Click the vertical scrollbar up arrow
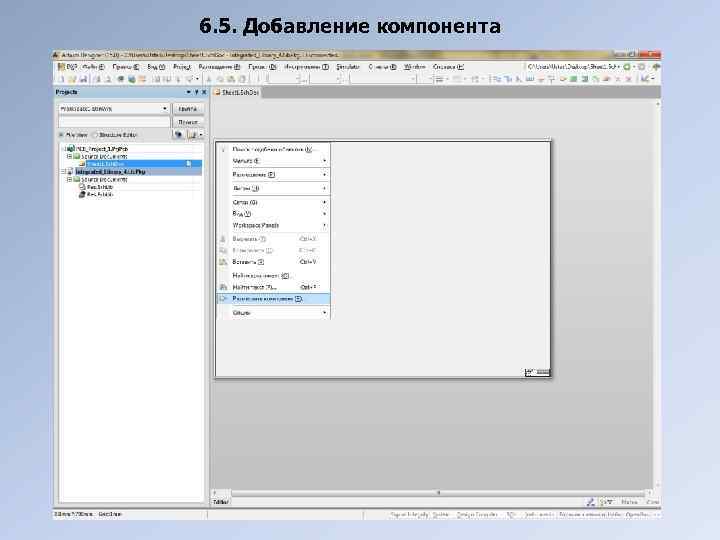The width and height of the screenshot is (720, 540). pos(658,105)
